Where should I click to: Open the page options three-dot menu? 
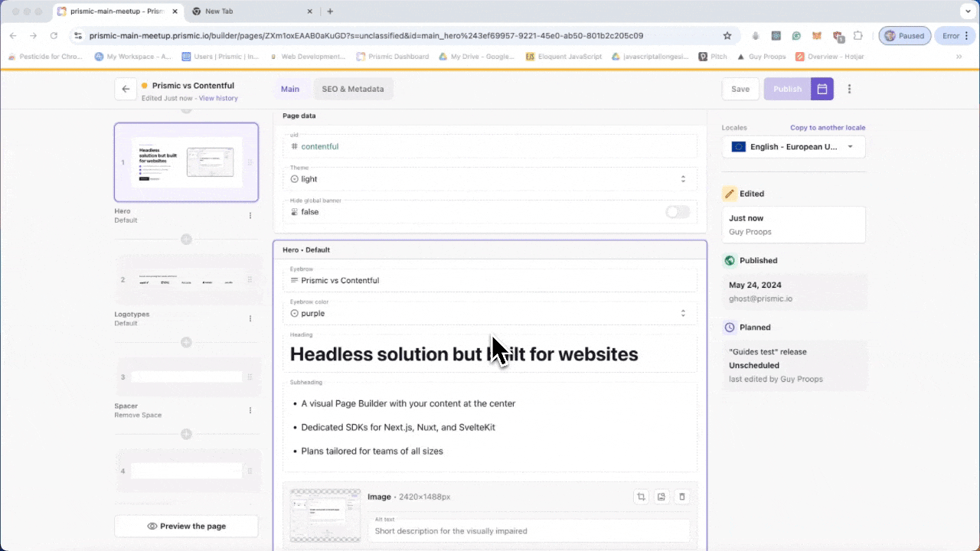[849, 89]
